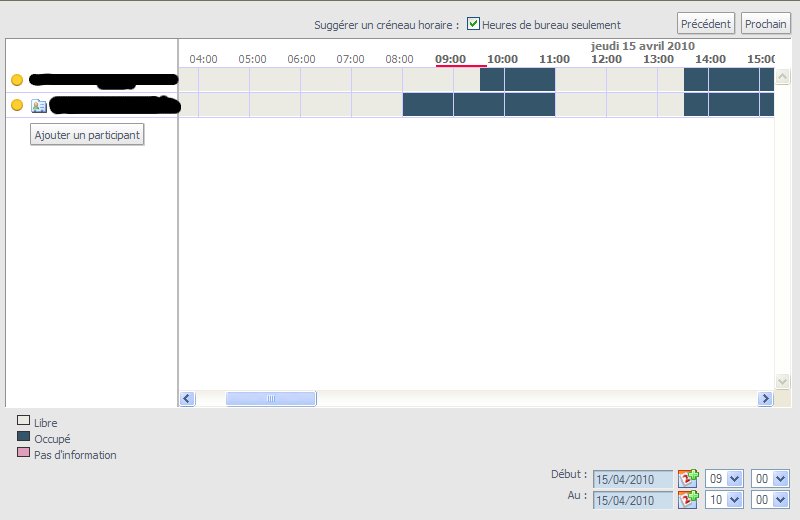Screen dimensions: 800x520
Task: Click the Début date input field
Action: (633, 479)
